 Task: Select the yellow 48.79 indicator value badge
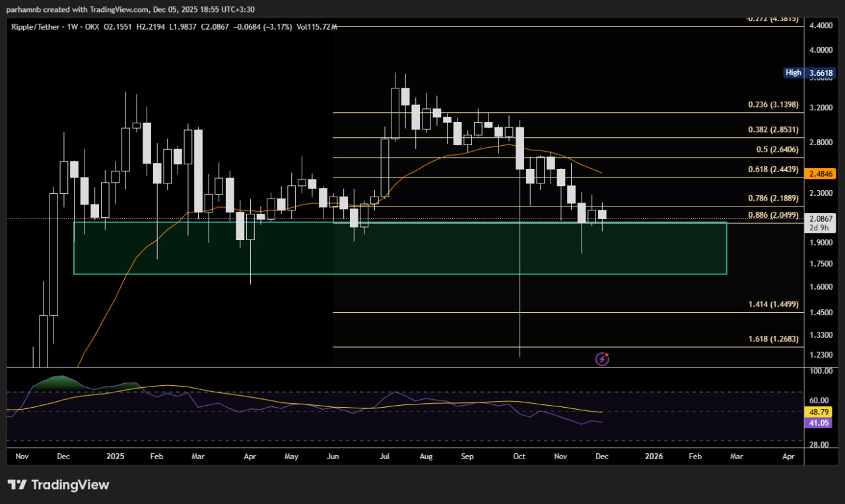coord(819,411)
